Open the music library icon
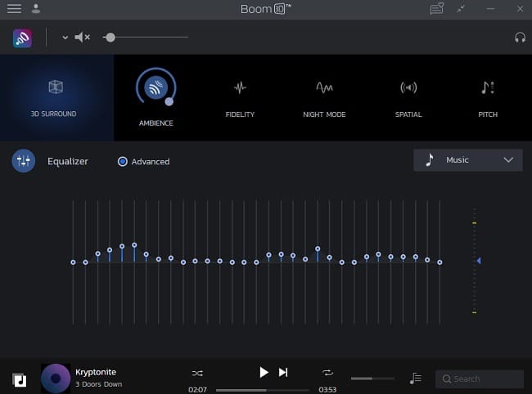This screenshot has height=394, width=532. (x=19, y=380)
